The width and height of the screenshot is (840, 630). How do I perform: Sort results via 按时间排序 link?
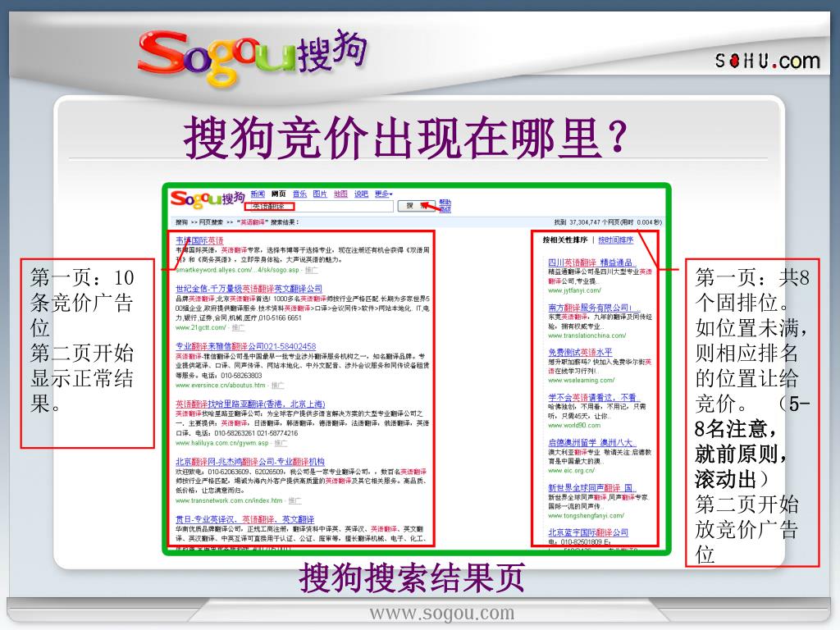[x=615, y=240]
